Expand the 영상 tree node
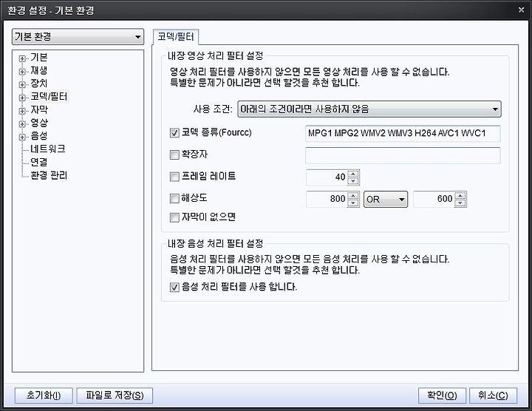532x411 pixels. (22, 124)
